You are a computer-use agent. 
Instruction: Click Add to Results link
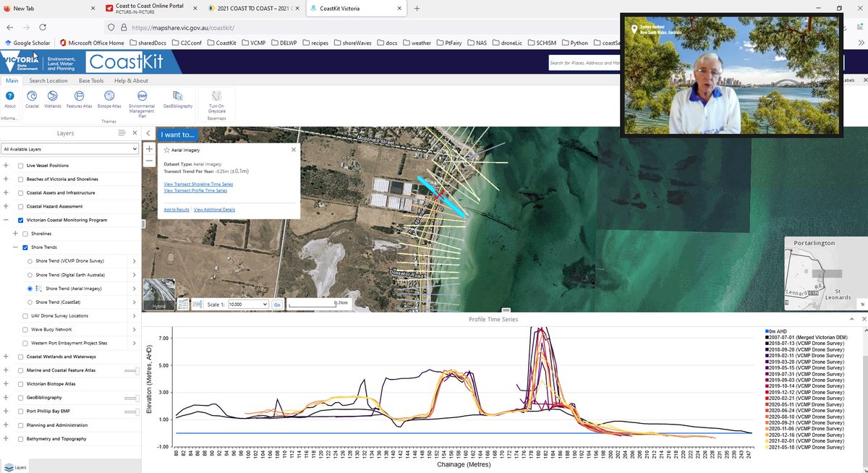[176, 210]
